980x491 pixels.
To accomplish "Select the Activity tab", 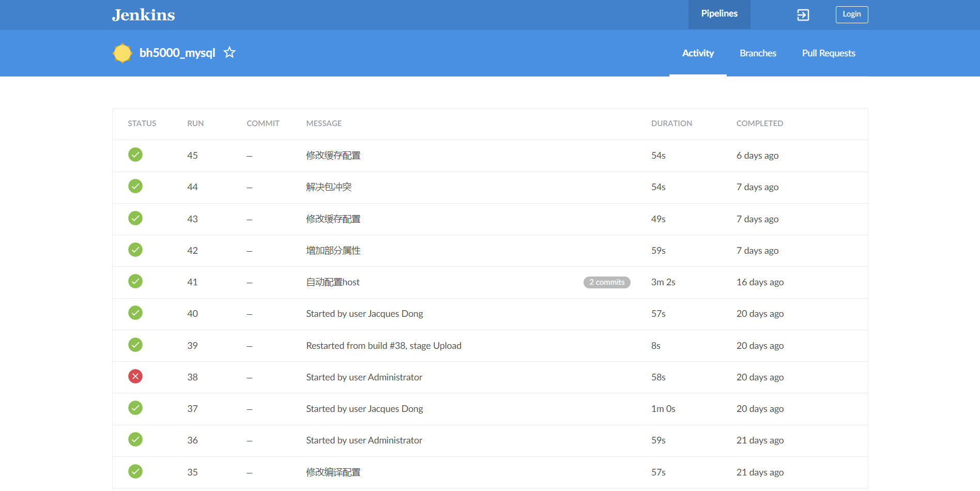I will (698, 53).
